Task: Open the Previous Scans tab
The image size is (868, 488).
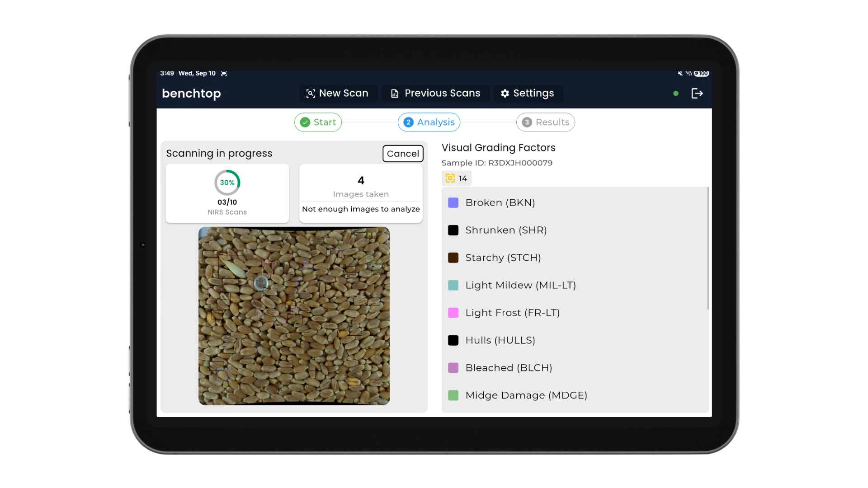Action: click(435, 94)
